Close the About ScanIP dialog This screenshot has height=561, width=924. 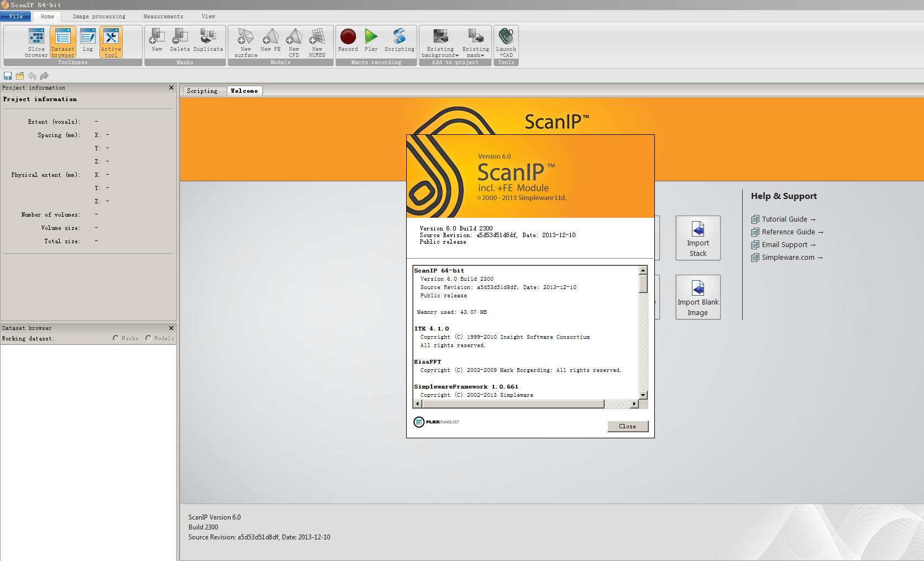628,426
